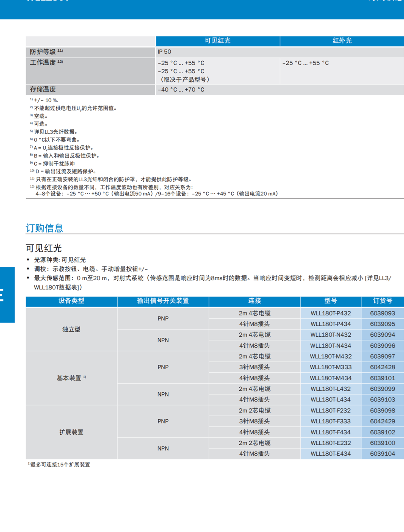Click the 最多可连接15个扩展装置 footnote
Image resolution: width=404 pixels, height=532 pixels.
[x=59, y=465]
